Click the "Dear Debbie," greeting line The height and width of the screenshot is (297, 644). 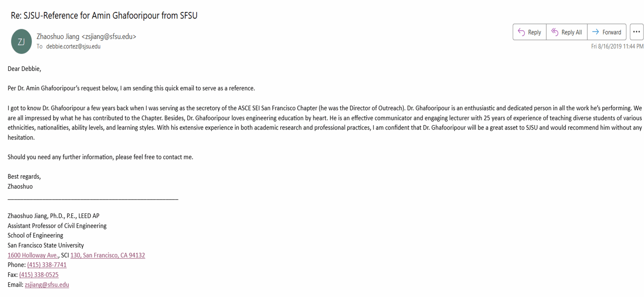click(24, 69)
